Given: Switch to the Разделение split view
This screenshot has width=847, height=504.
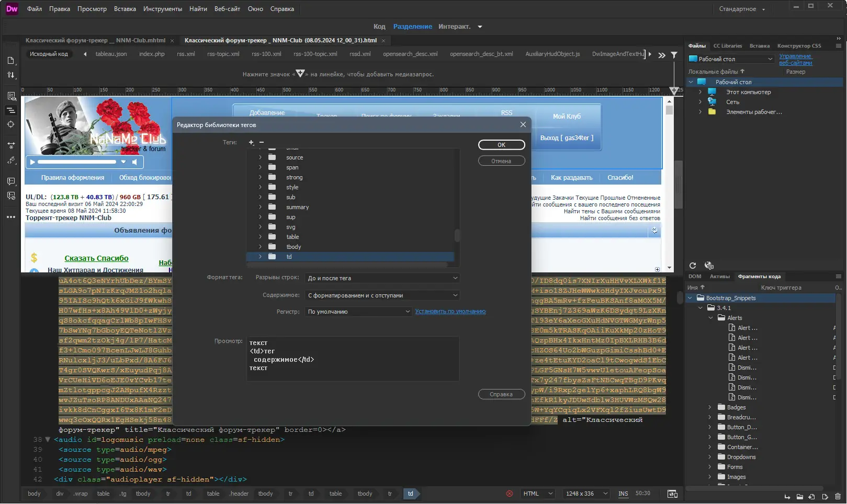Looking at the screenshot, I should (x=412, y=27).
